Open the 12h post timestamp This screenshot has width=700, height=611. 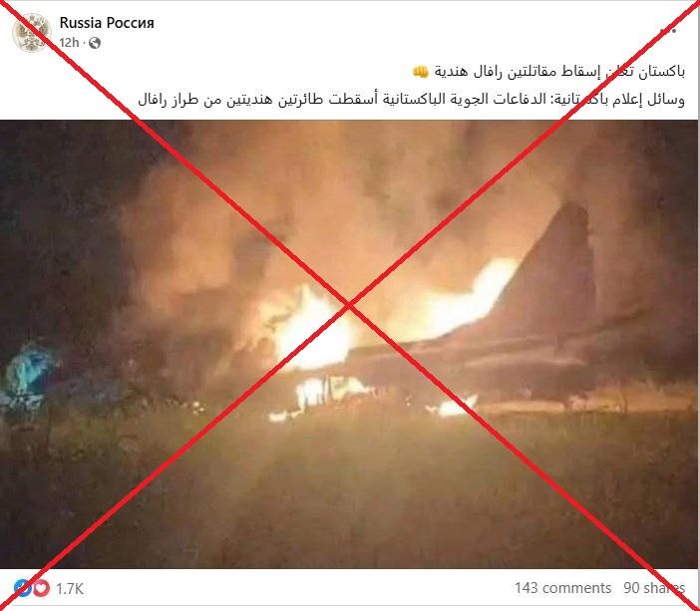point(69,43)
